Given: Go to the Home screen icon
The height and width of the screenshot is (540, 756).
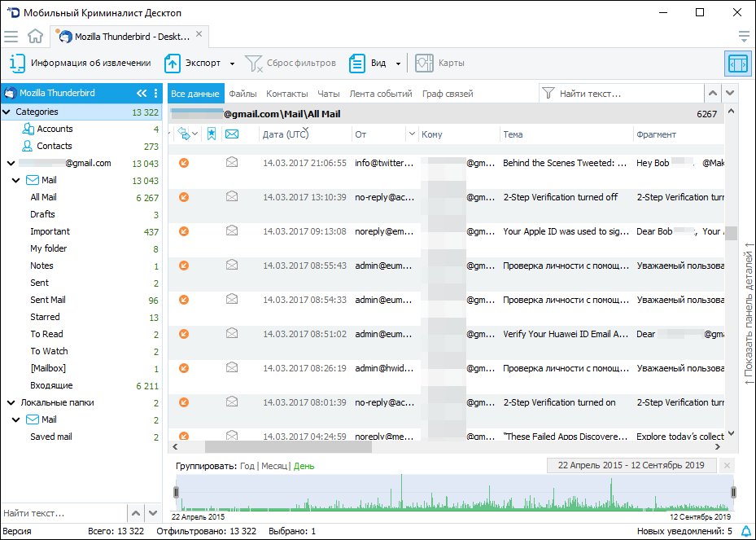Looking at the screenshot, I should pyautogui.click(x=35, y=36).
